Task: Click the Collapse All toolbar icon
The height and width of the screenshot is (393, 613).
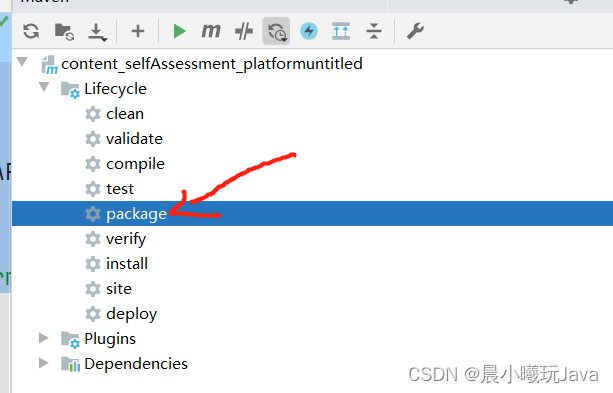Action: (x=374, y=31)
